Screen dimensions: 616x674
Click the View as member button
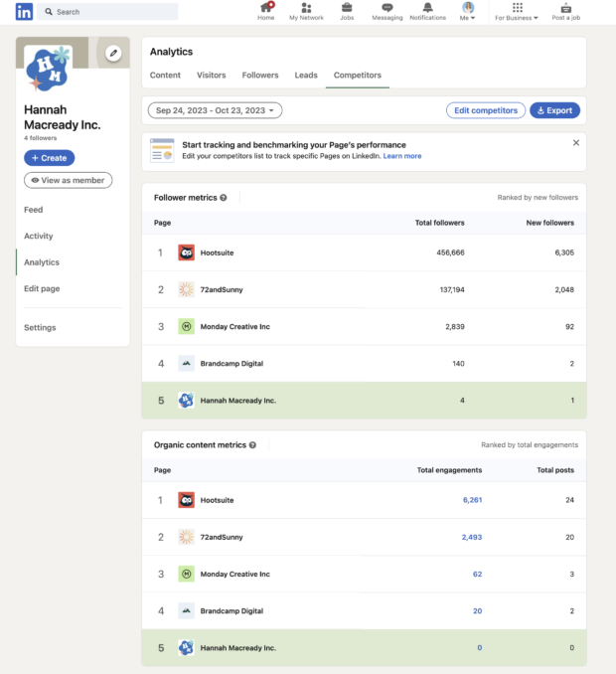[68, 180]
